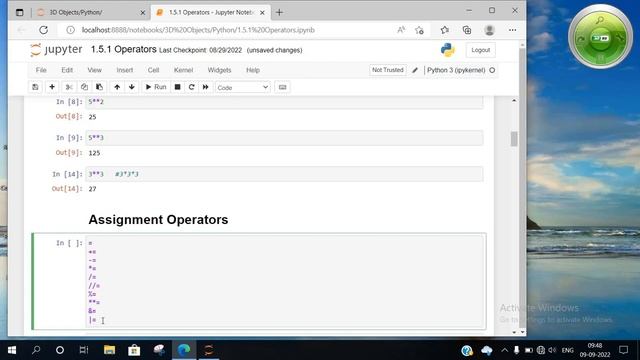Open the File menu
640x360 pixels.
click(x=41, y=70)
